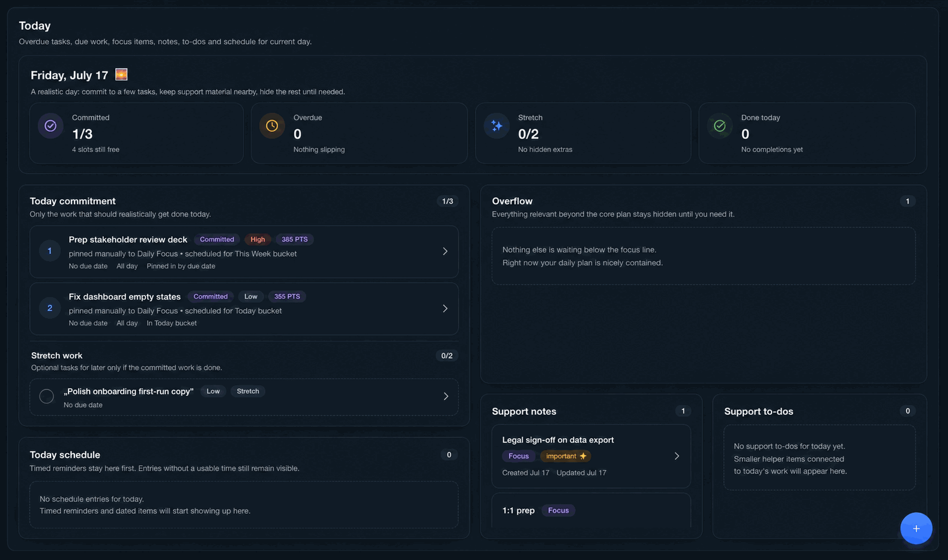The image size is (948, 560).
Task: Click the important tag on Legal sign-off note
Action: tap(566, 456)
